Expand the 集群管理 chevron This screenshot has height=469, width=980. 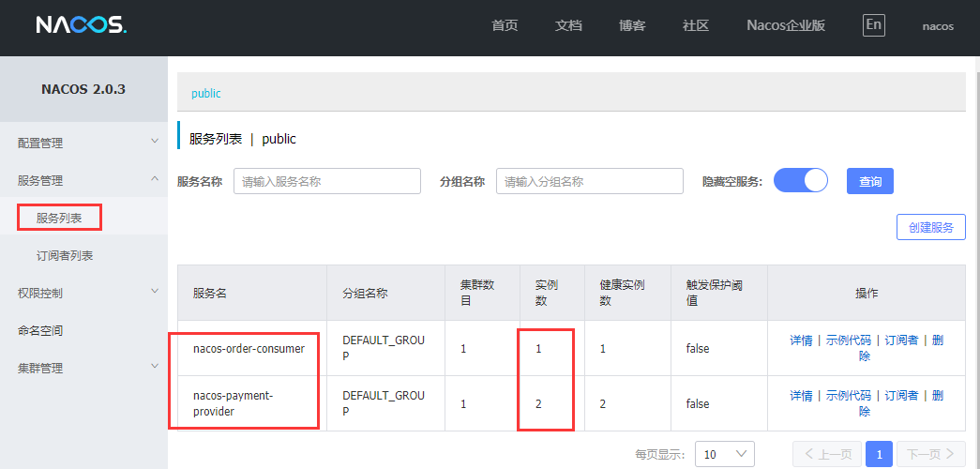coord(155,367)
